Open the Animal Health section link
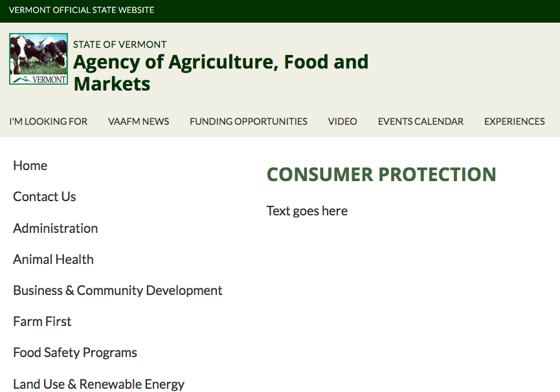Image resolution: width=560 pixels, height=392 pixels. point(54,259)
